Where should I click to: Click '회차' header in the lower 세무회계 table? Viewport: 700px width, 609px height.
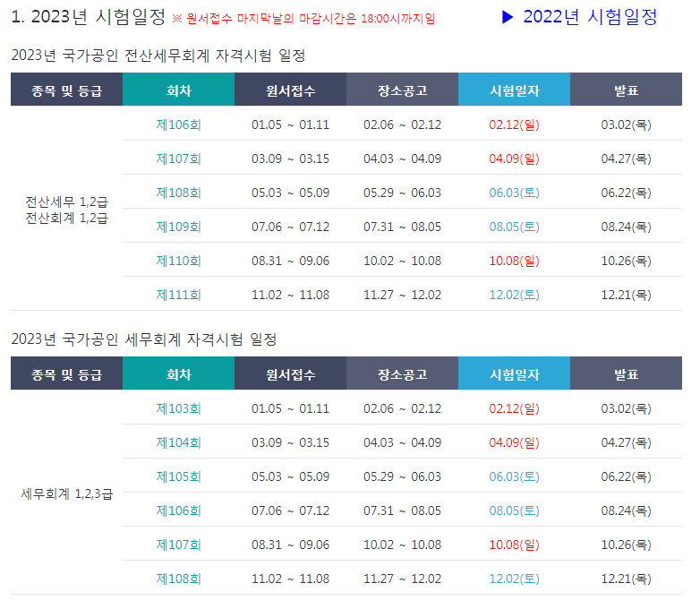[178, 374]
